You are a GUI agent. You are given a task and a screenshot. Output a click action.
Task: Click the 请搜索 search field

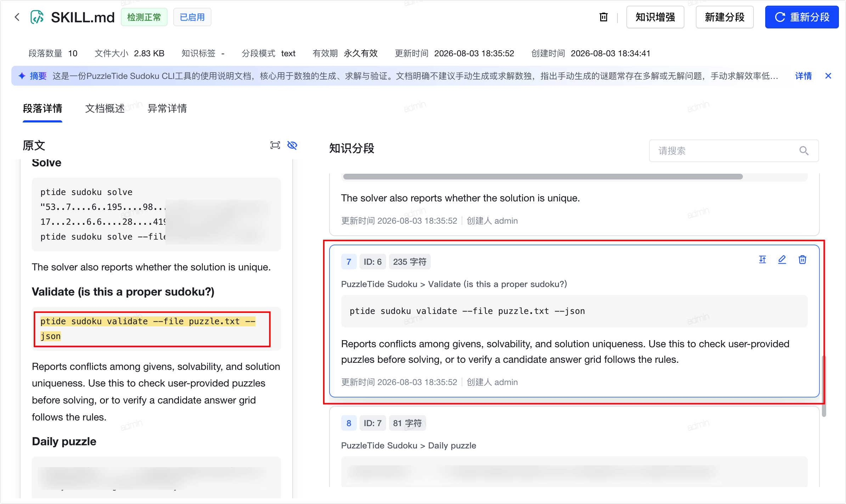tap(734, 151)
